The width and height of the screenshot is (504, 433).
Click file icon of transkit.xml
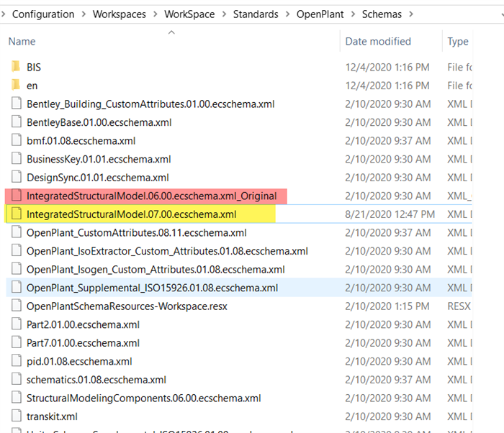(x=17, y=416)
